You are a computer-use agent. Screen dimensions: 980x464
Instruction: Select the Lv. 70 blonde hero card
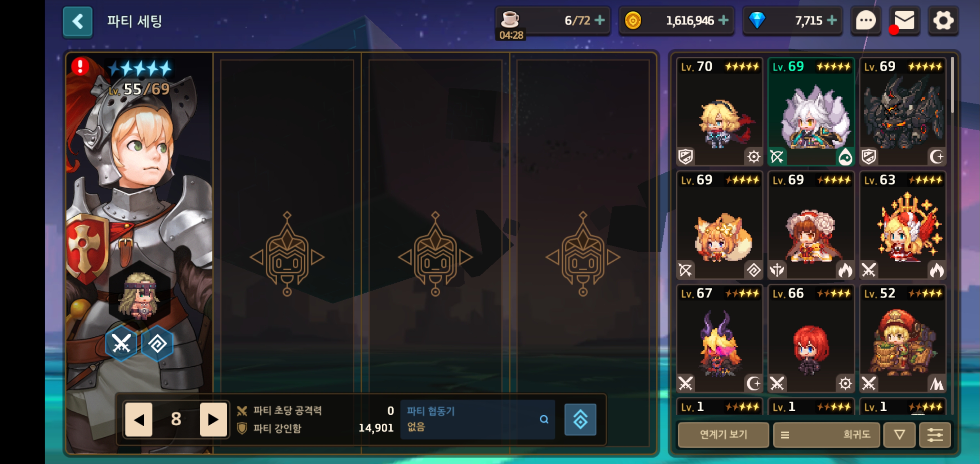[x=720, y=112]
